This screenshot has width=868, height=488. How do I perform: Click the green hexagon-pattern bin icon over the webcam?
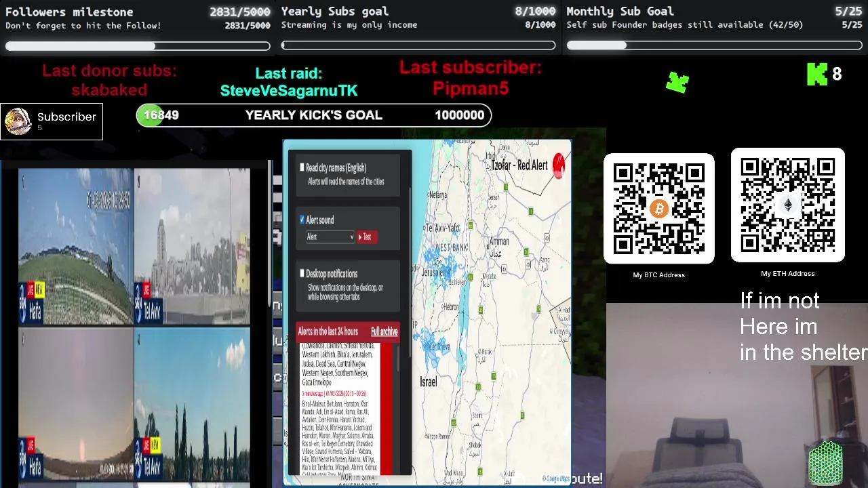pyautogui.click(x=825, y=463)
